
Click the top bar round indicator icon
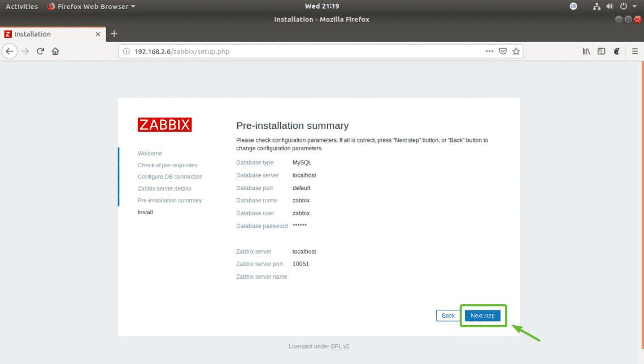click(573, 6)
